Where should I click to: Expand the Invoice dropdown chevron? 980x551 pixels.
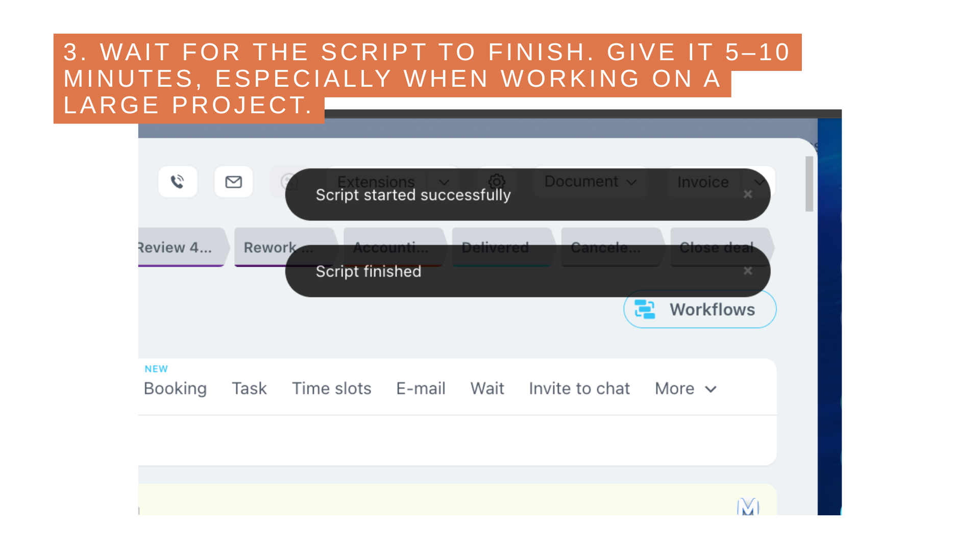[759, 182]
